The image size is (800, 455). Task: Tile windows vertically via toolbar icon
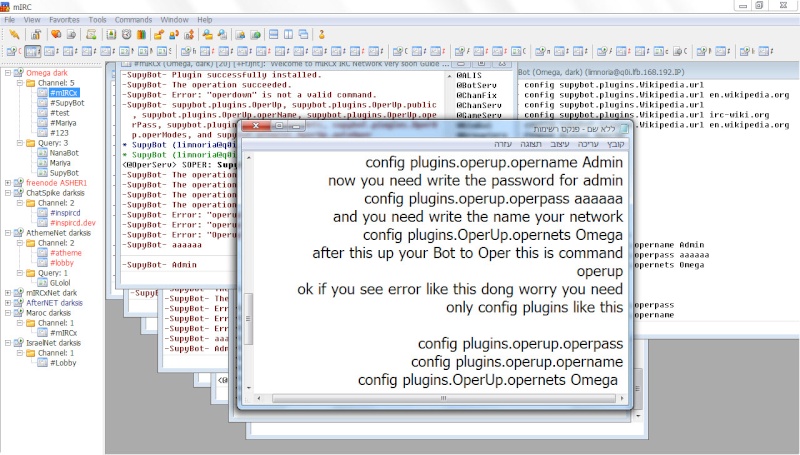pos(288,35)
